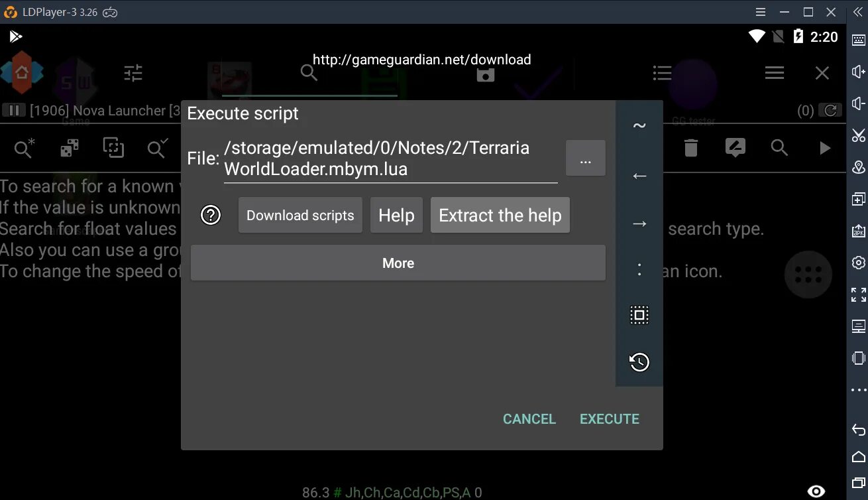The height and width of the screenshot is (500, 868).
Task: Open virtual GPS location icon
Action: point(858,167)
